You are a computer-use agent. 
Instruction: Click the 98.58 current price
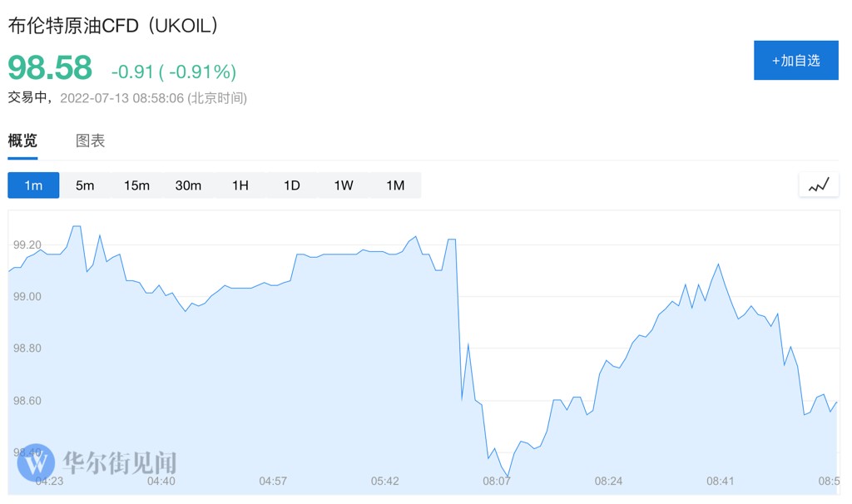tap(50, 68)
